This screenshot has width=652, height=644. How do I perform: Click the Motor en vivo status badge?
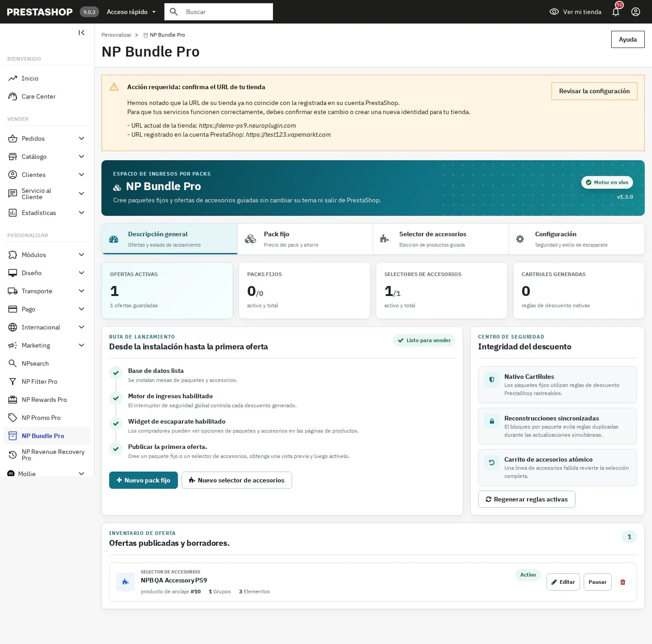pyautogui.click(x=607, y=182)
